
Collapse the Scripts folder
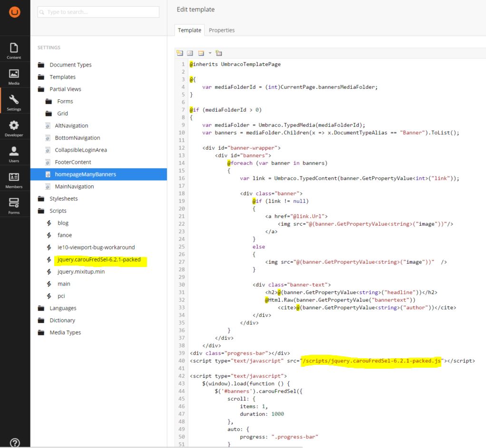(58, 211)
